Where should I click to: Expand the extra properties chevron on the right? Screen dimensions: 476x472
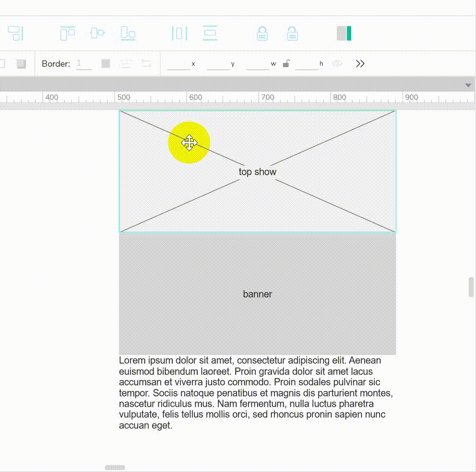click(x=360, y=63)
